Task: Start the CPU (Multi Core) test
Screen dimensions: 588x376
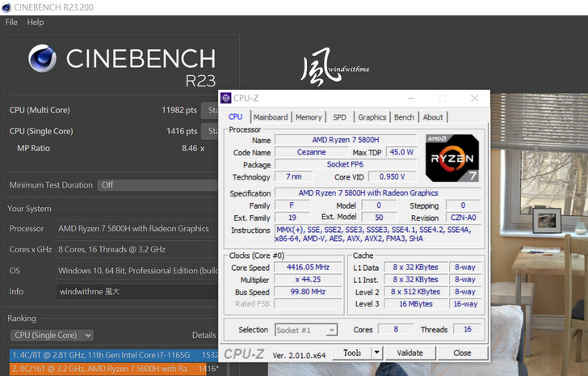Action: [212, 110]
